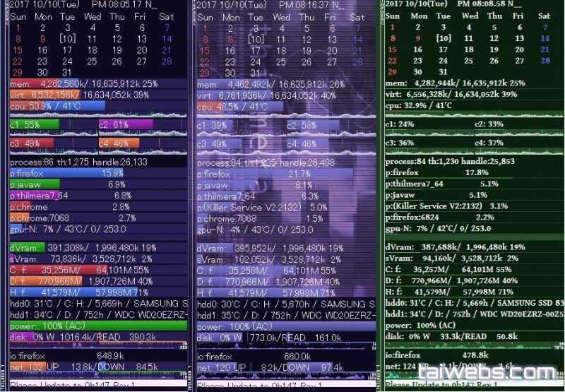This screenshot has height=392, width=565.
Task: Click the Sat header in middle panel calendar
Action: pyautogui.click(x=357, y=17)
